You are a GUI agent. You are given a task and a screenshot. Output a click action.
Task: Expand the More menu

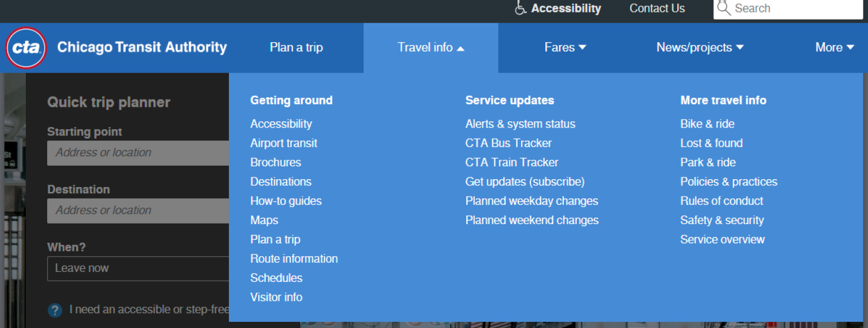(834, 47)
